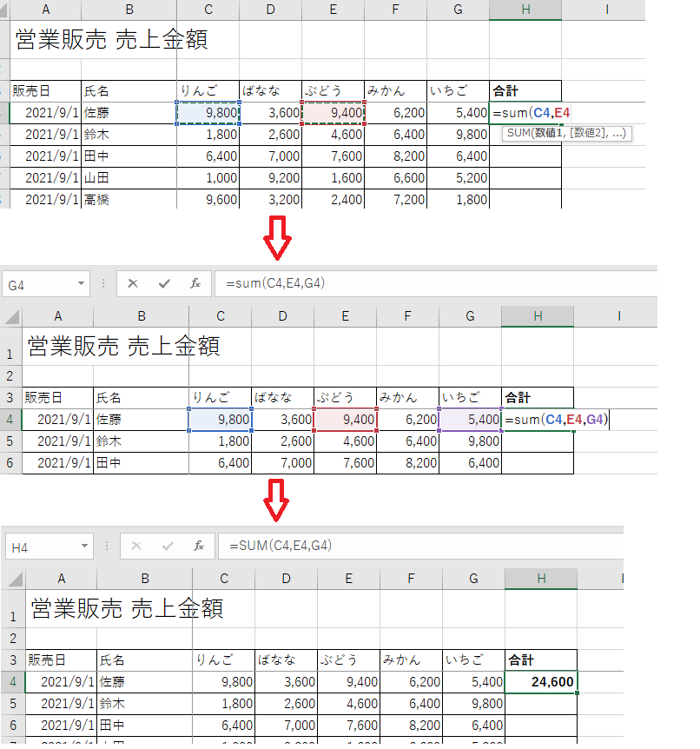700x749 pixels.
Task: Click the cancel X beside the G4 Name Box
Action: 133,283
